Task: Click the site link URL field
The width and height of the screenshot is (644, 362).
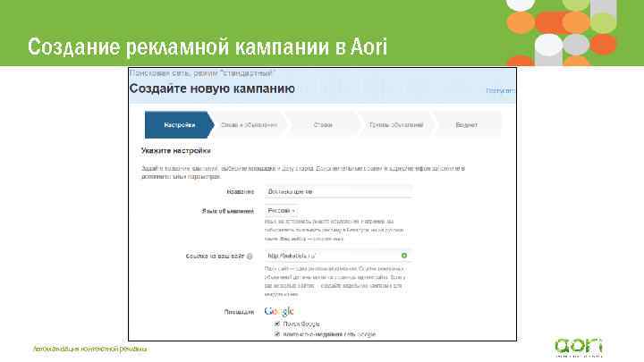Action: click(338, 256)
